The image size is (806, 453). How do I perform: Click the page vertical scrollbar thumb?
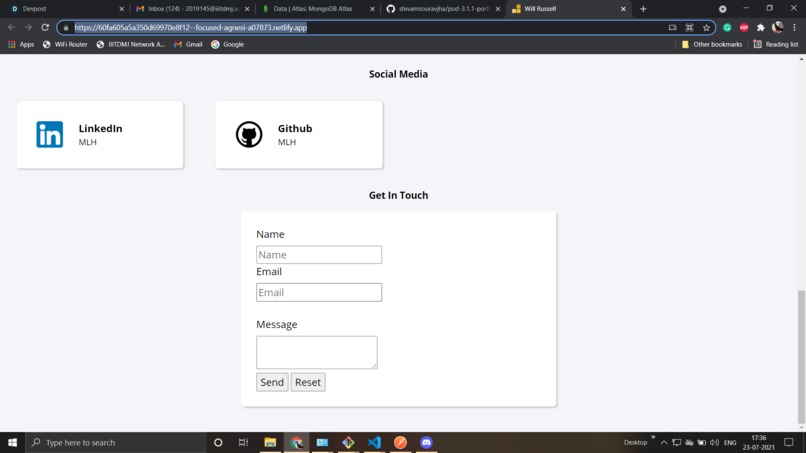801,357
